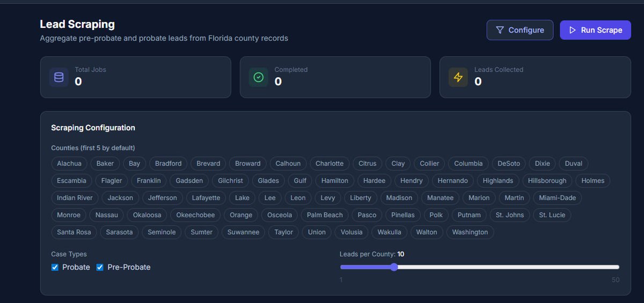Choose Columbia county
Viewport: 644px width, 303px height.
pos(469,163)
